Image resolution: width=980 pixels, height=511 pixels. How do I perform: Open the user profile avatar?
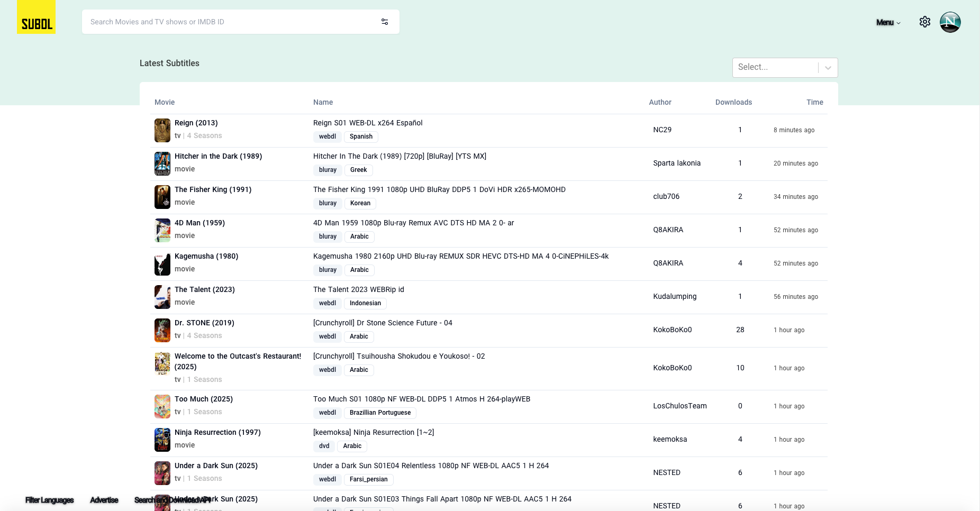click(x=950, y=22)
